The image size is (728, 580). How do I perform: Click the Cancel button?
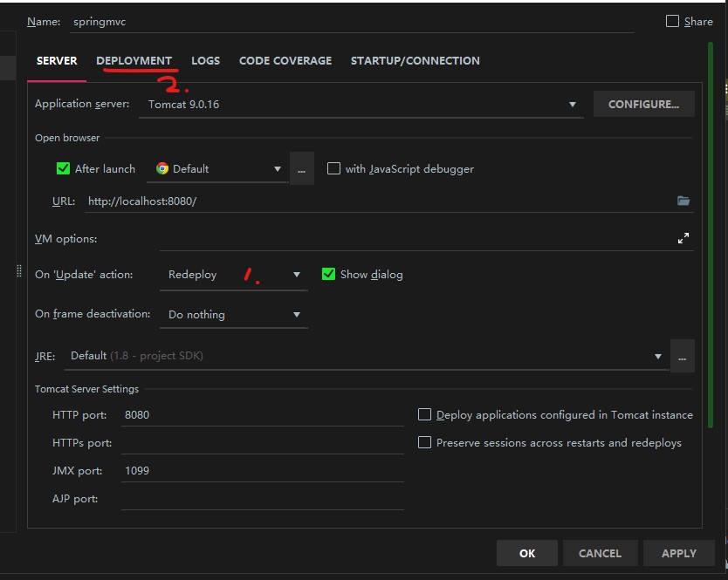[x=600, y=553]
